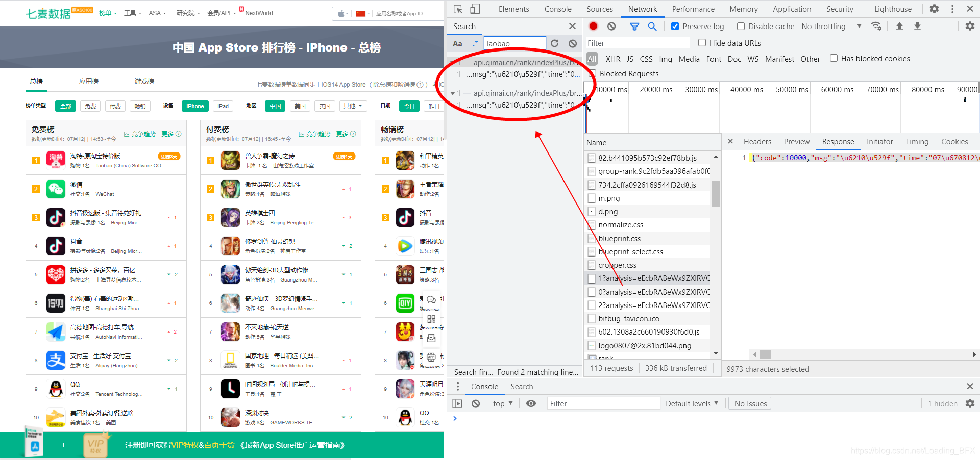Show console sidebar icon
Viewport: 980px width, 460px height.
[457, 403]
